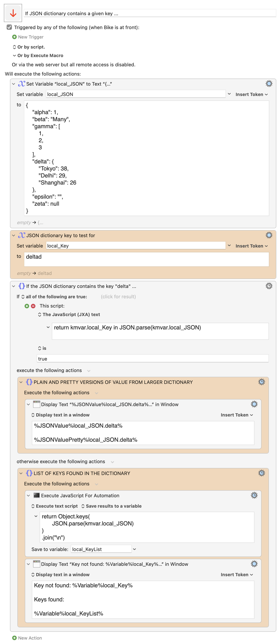Click New Action at the bottom
Screen dimensions: 280x644
click(27, 638)
